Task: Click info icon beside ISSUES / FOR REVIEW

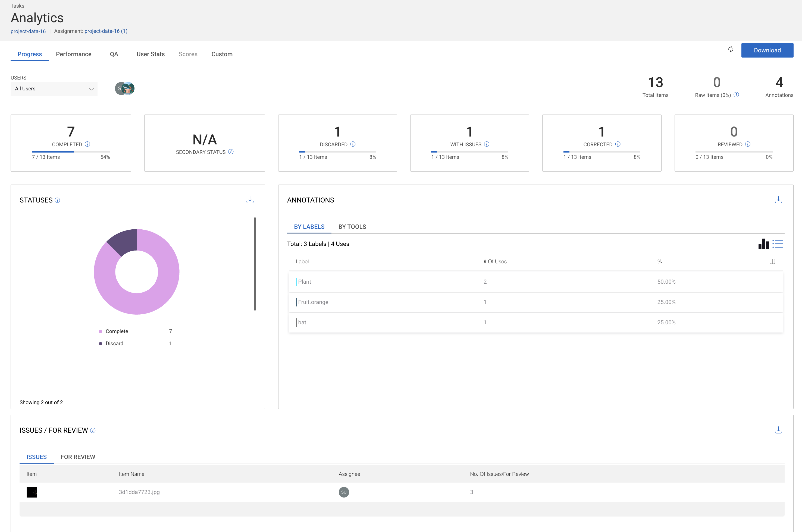Action: pyautogui.click(x=93, y=430)
